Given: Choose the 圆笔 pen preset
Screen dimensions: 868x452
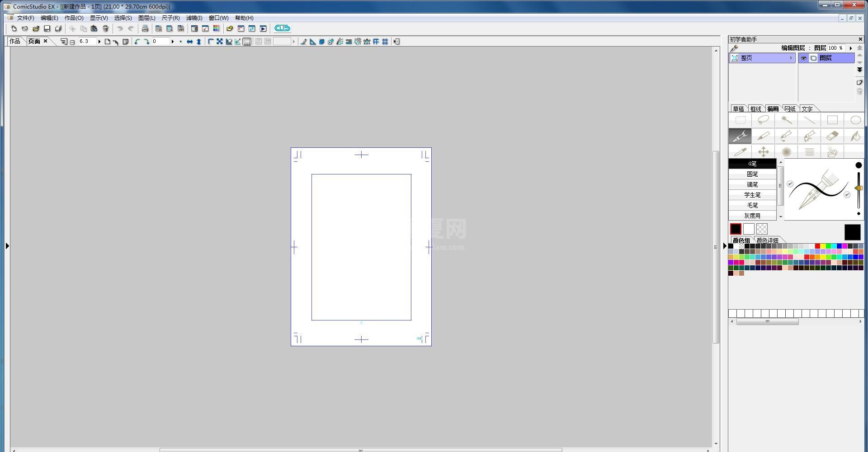Looking at the screenshot, I should coord(752,174).
